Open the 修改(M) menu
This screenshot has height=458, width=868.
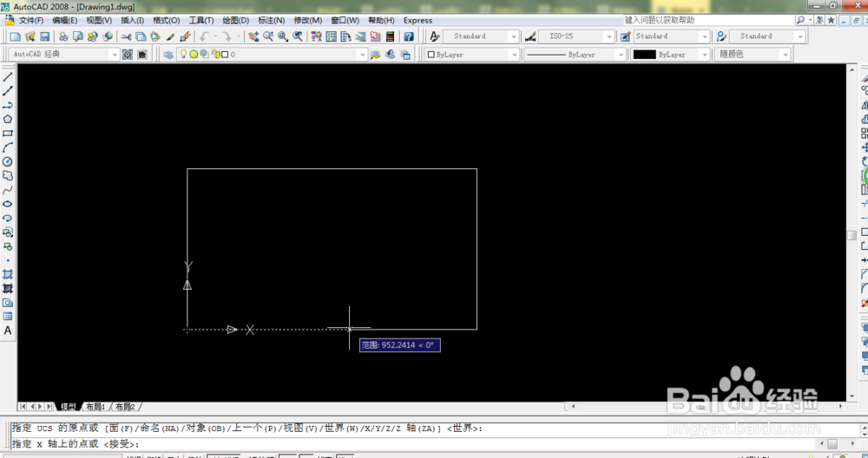(308, 21)
